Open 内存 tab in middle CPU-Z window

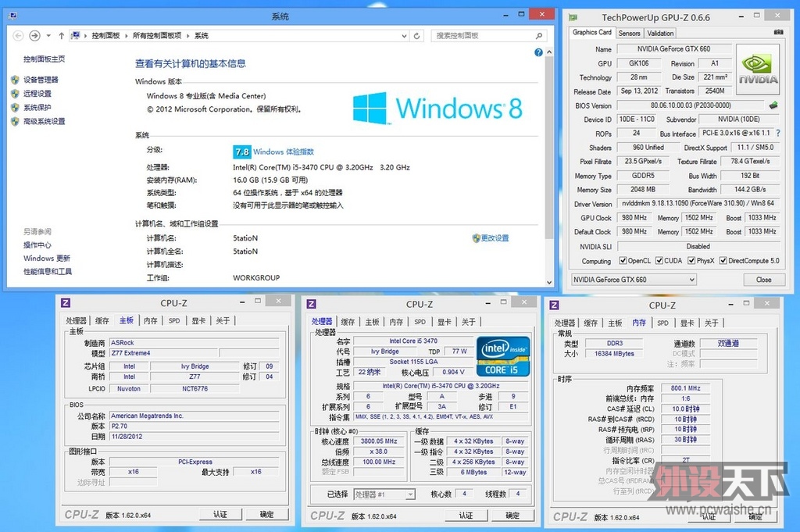tap(396, 321)
